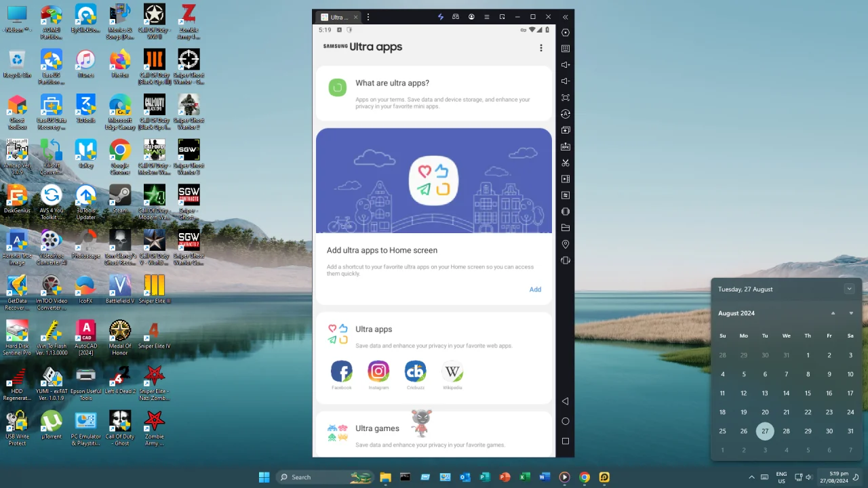Select the Firefox desktop shortcut
The width and height of the screenshot is (868, 488).
click(120, 65)
